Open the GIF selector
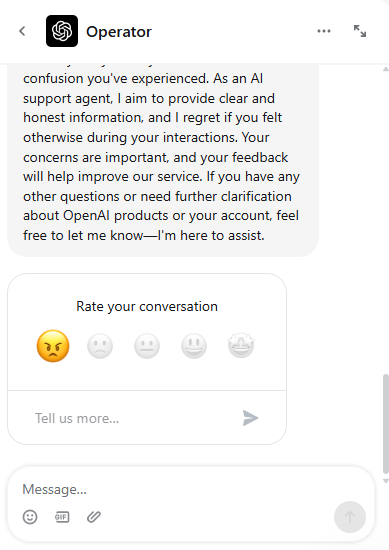Screen dimensions: 389x550 [x=62, y=517]
